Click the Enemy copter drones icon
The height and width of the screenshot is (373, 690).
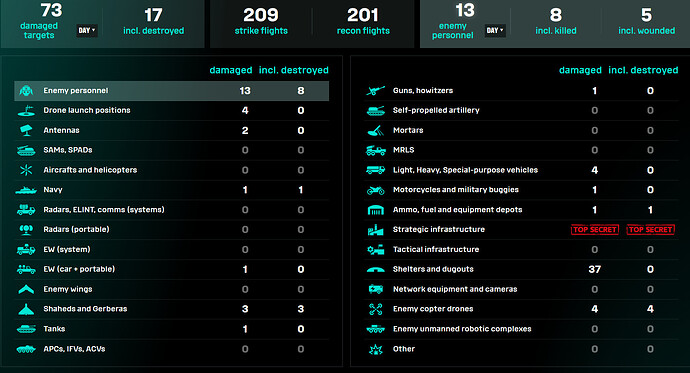pyautogui.click(x=375, y=309)
